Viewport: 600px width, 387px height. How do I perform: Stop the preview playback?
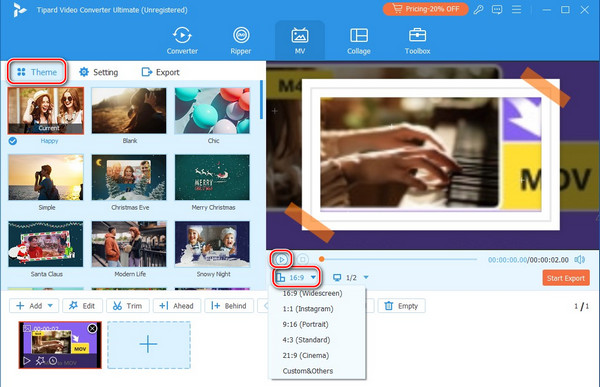tap(303, 260)
